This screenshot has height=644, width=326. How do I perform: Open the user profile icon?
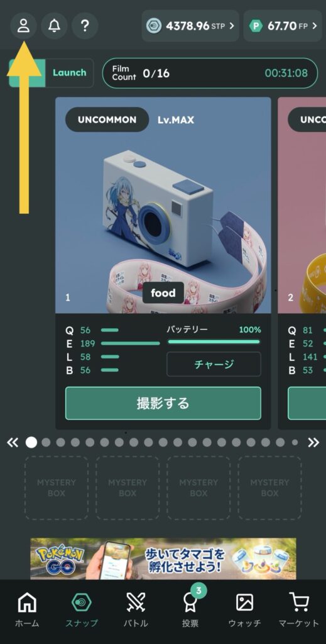coord(23,26)
